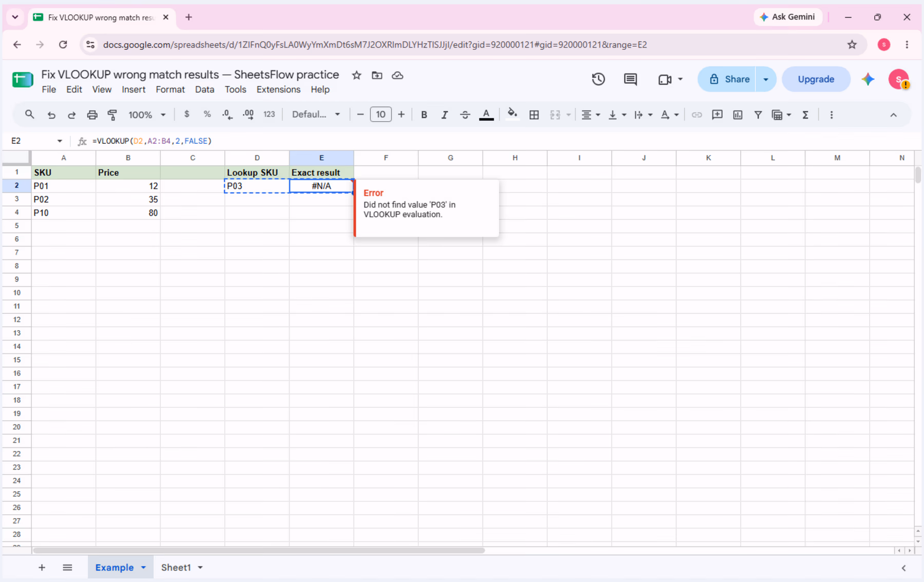Format as percent
924x582 pixels.
coord(207,115)
